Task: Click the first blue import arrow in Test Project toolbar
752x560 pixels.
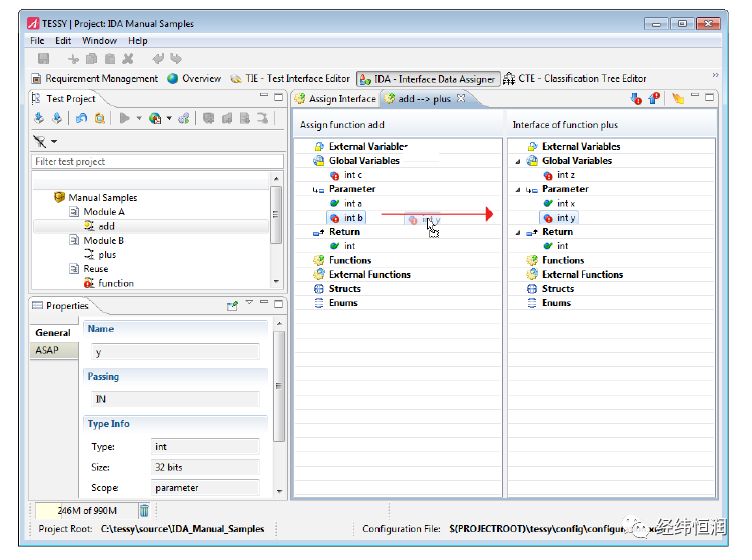Action: pyautogui.click(x=39, y=118)
